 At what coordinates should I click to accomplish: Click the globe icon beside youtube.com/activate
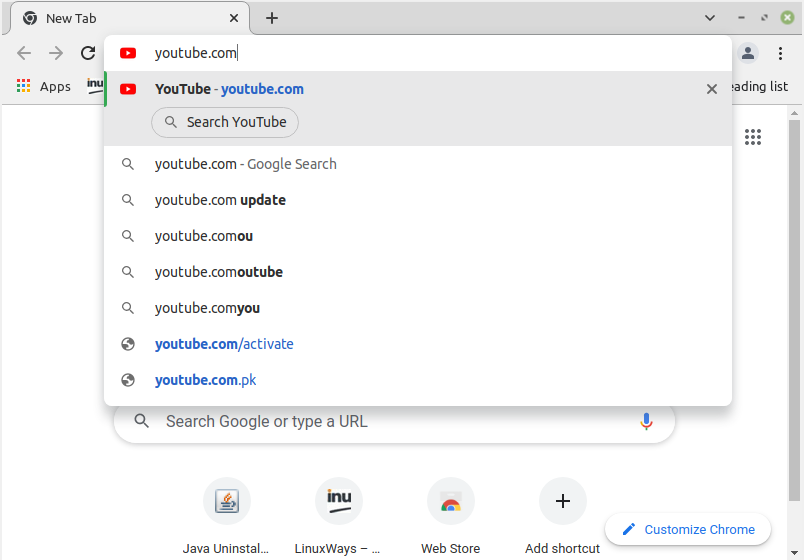(x=128, y=344)
